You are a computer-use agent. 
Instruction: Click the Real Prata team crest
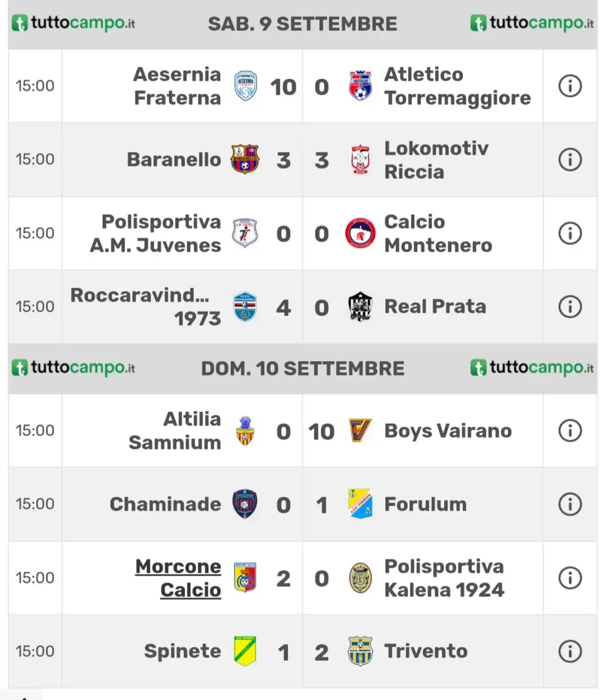[360, 306]
